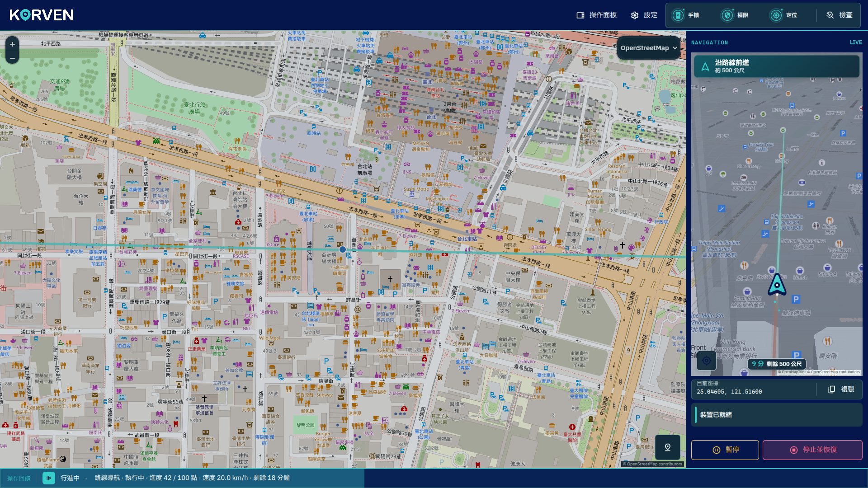The image size is (868, 488).
Task: Click the navigation arrow in 沿路線前進 banner
Action: [705, 67]
